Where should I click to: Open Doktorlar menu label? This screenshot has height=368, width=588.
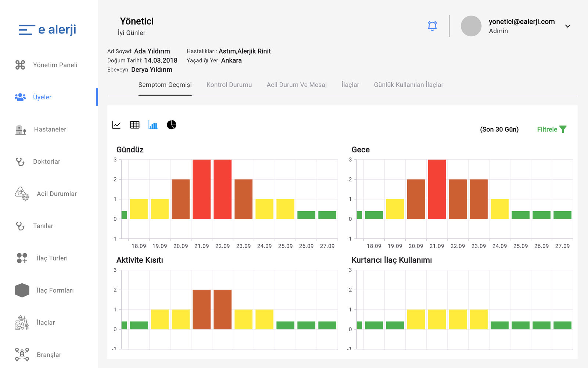(47, 162)
